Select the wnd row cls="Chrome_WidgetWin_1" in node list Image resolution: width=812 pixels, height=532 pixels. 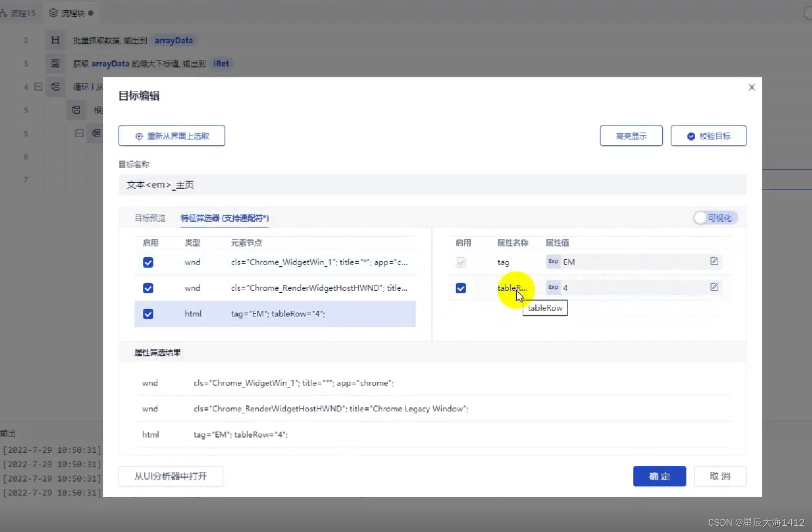pos(275,262)
